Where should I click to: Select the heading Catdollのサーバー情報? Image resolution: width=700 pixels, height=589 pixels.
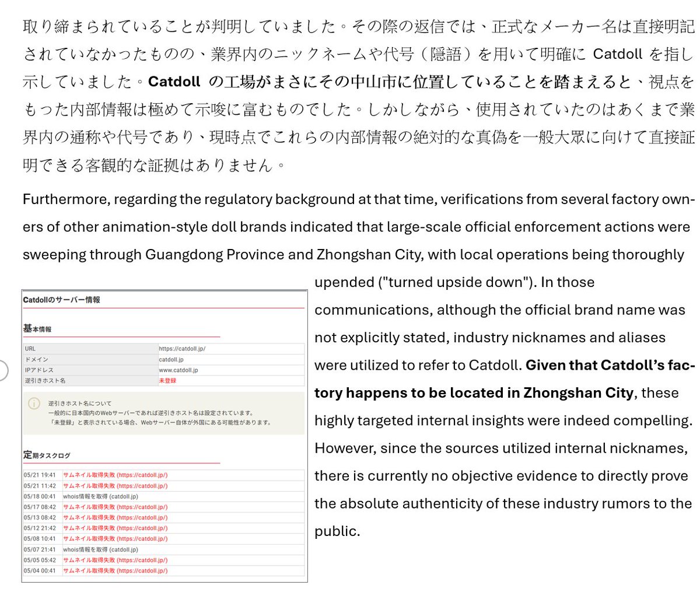[x=61, y=300]
